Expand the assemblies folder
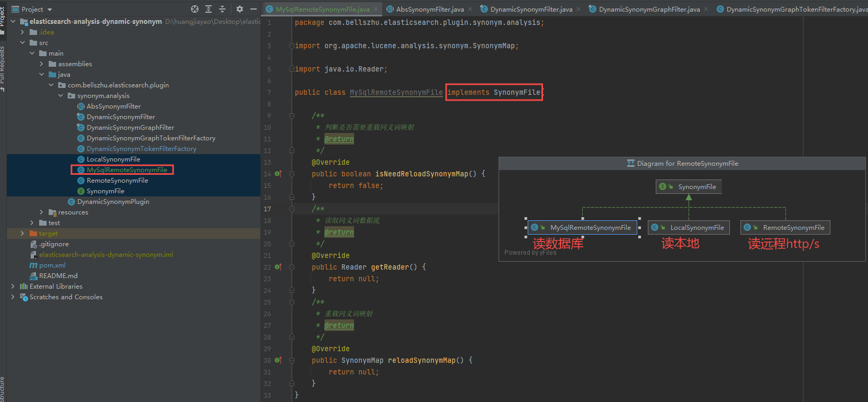The height and width of the screenshot is (402, 868). click(41, 64)
